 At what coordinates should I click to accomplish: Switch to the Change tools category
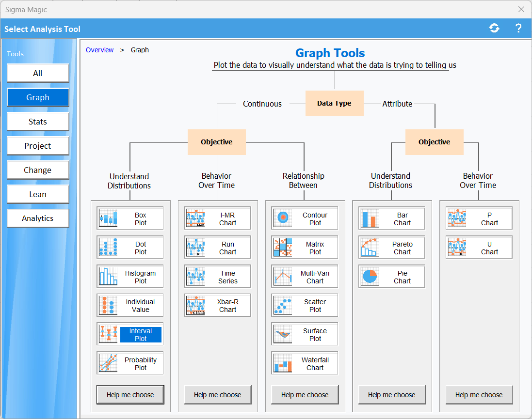(x=38, y=170)
